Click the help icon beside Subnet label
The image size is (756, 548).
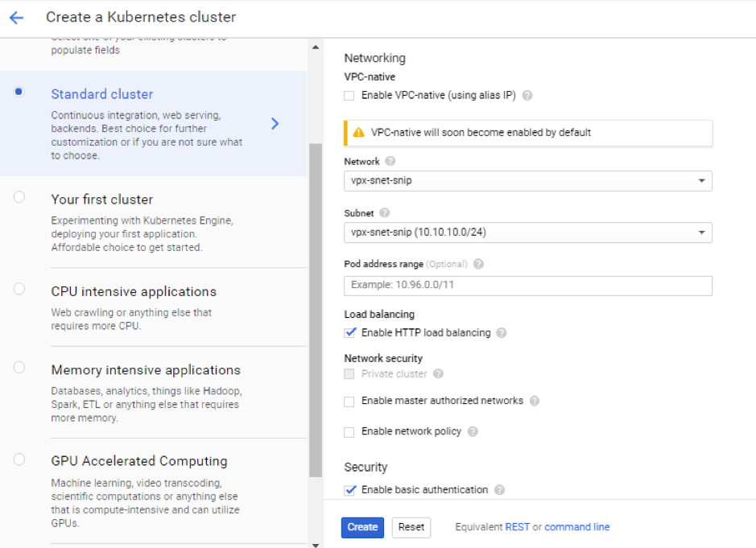pyautogui.click(x=385, y=213)
